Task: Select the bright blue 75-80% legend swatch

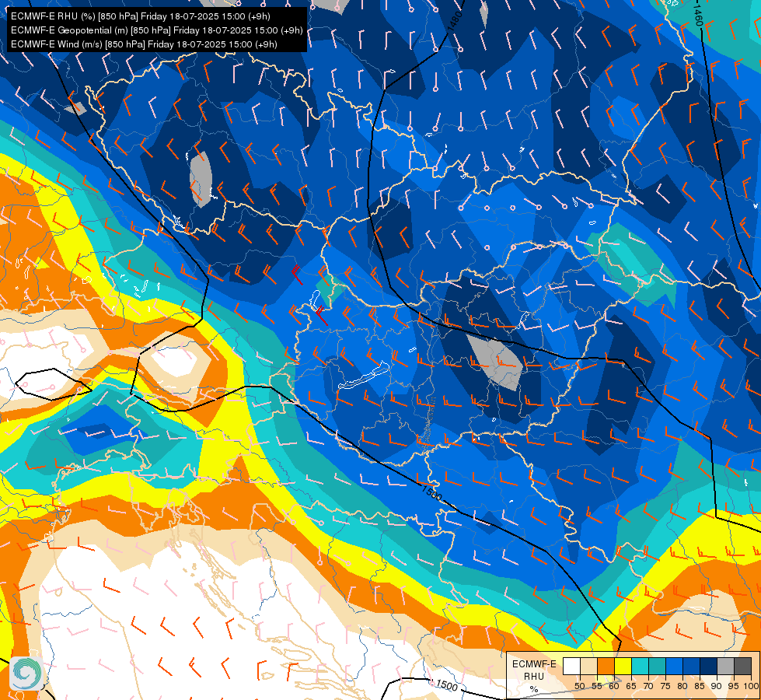Action: [x=674, y=666]
